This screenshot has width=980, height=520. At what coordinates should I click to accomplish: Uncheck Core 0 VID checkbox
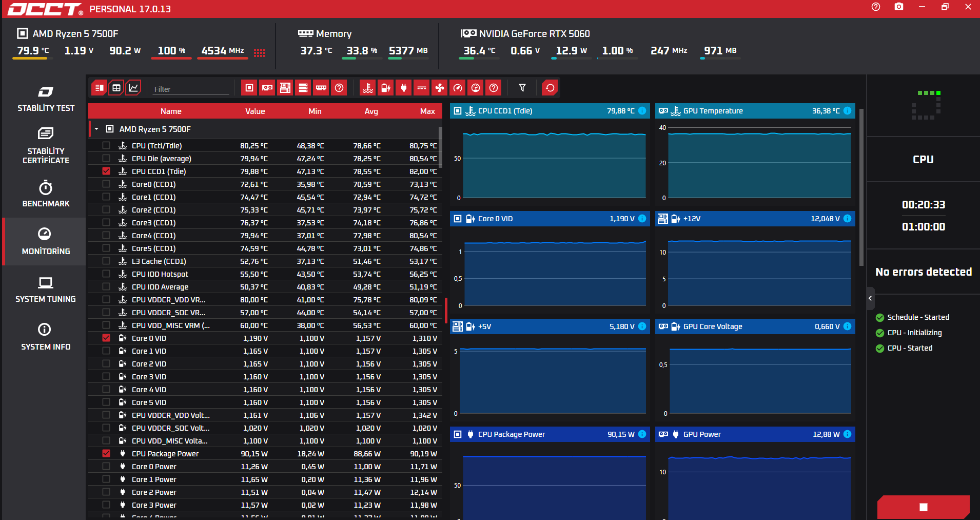click(x=106, y=338)
